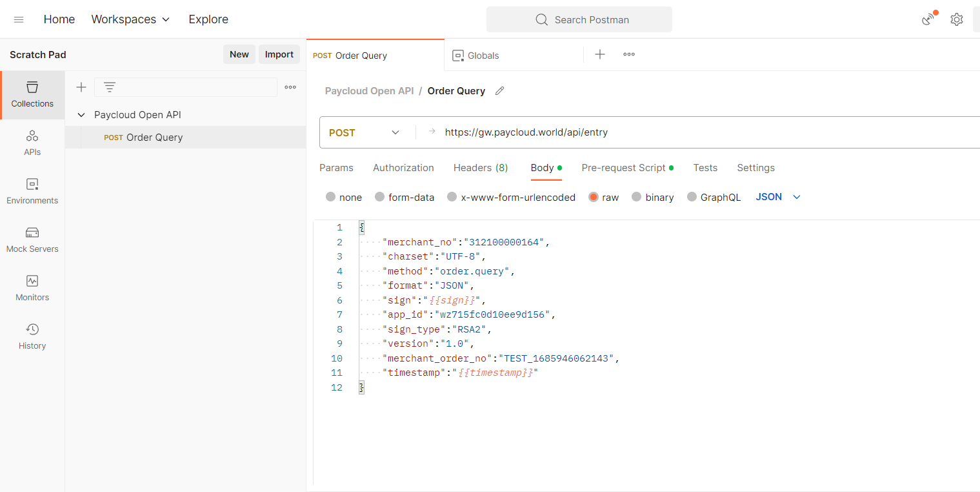Switch to the Headers (8) tab
This screenshot has width=980, height=492.
pos(481,168)
